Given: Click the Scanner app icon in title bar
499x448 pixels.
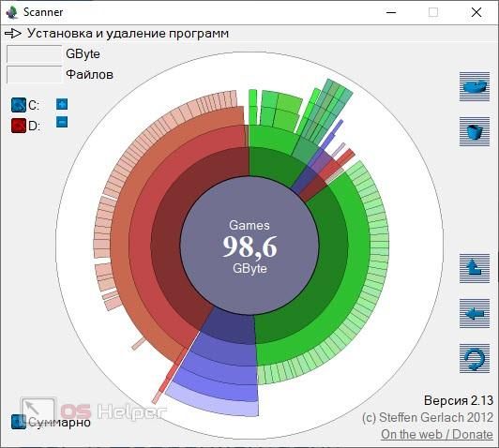Looking at the screenshot, I should pyautogui.click(x=12, y=12).
